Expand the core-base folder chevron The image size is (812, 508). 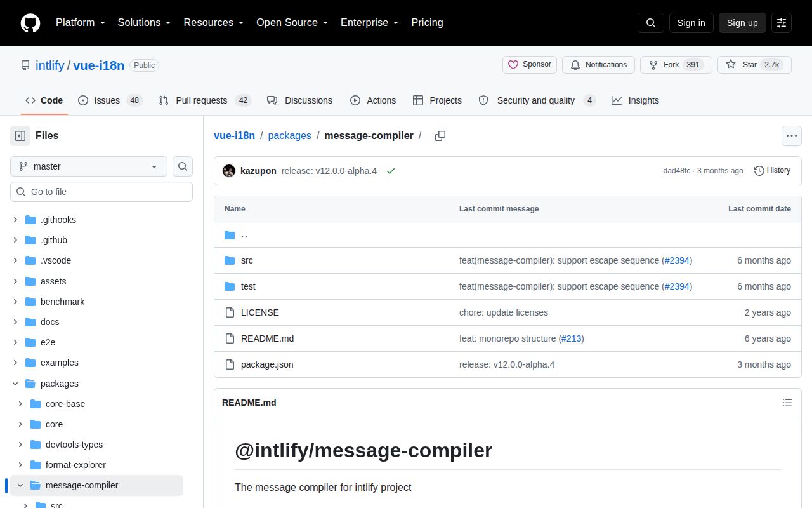[x=20, y=404]
